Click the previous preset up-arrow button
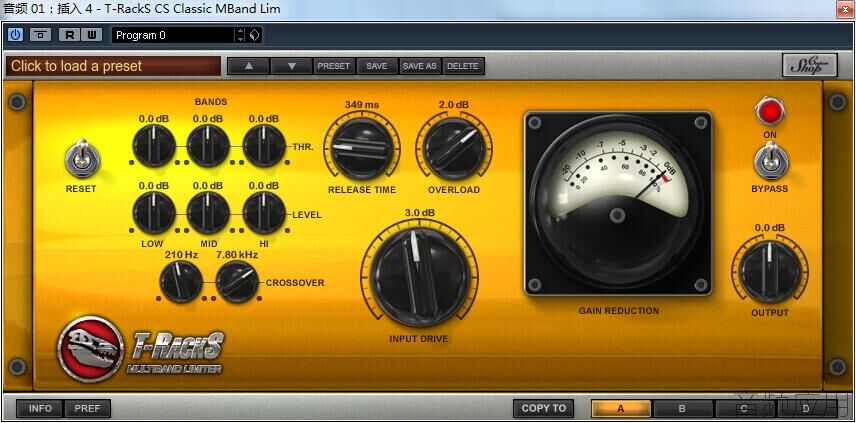Image resolution: width=856 pixels, height=423 pixels. pos(248,66)
